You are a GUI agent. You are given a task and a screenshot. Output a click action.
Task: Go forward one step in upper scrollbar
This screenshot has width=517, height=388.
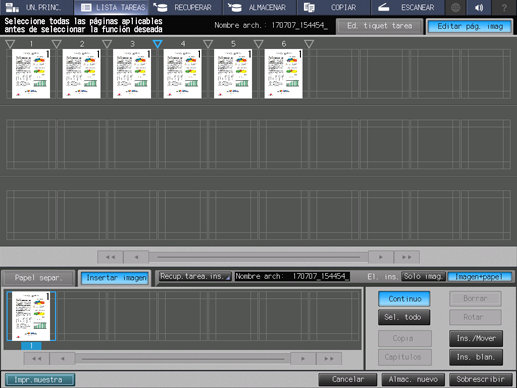tap(381, 257)
